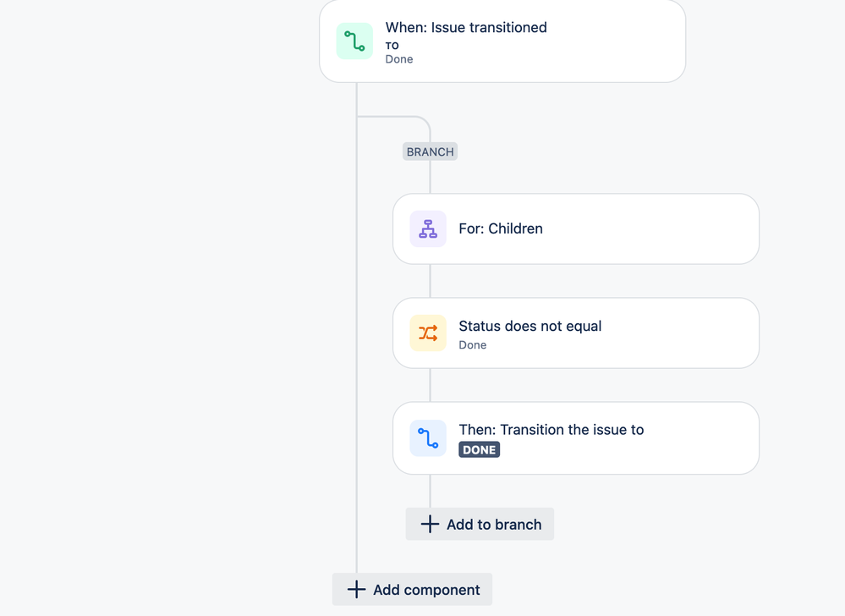This screenshot has width=845, height=616.
Task: Click the 'Status does not equal' title text
Action: coord(530,326)
